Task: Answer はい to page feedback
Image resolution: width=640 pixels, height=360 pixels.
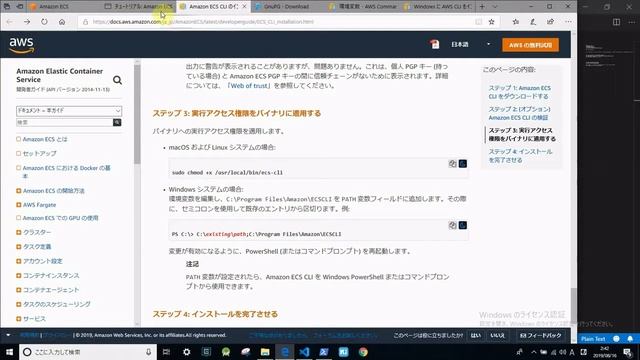Action: pos(476,336)
